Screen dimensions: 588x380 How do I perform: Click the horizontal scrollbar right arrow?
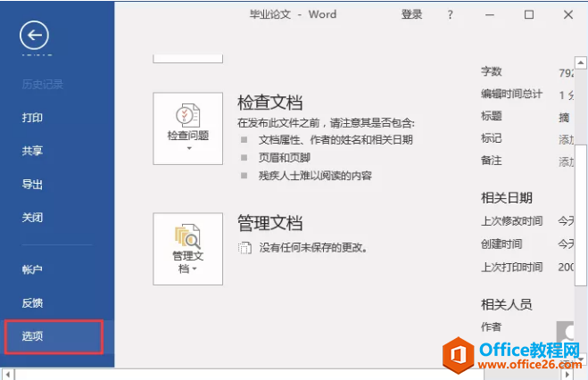pyautogui.click(x=567, y=374)
